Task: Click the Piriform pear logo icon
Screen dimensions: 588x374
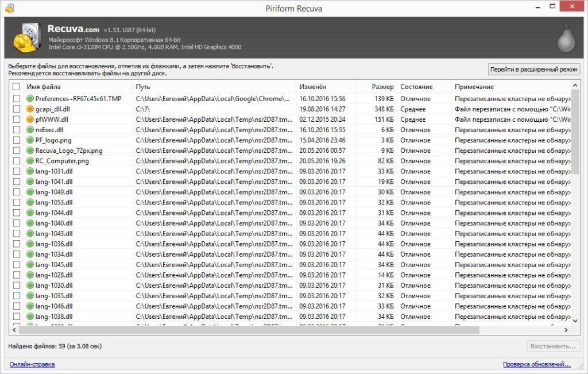Action: [566, 38]
